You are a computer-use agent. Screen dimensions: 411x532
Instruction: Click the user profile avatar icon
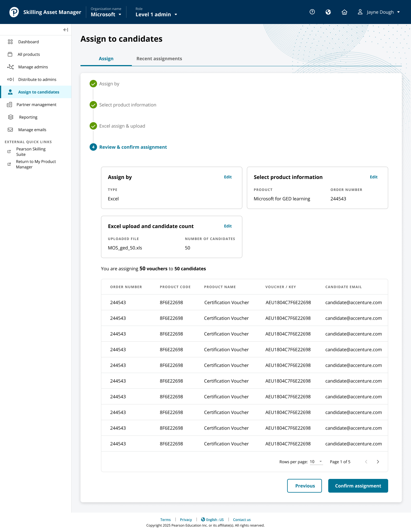[x=360, y=12]
